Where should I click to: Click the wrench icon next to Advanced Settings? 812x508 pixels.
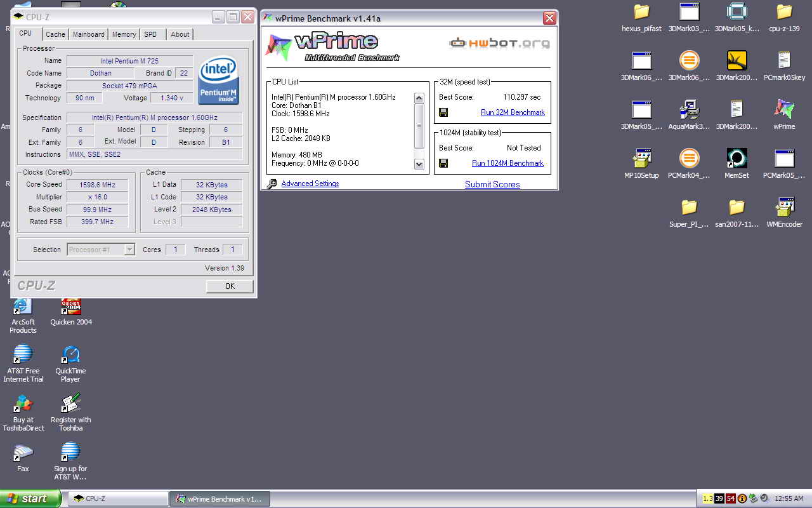click(272, 184)
